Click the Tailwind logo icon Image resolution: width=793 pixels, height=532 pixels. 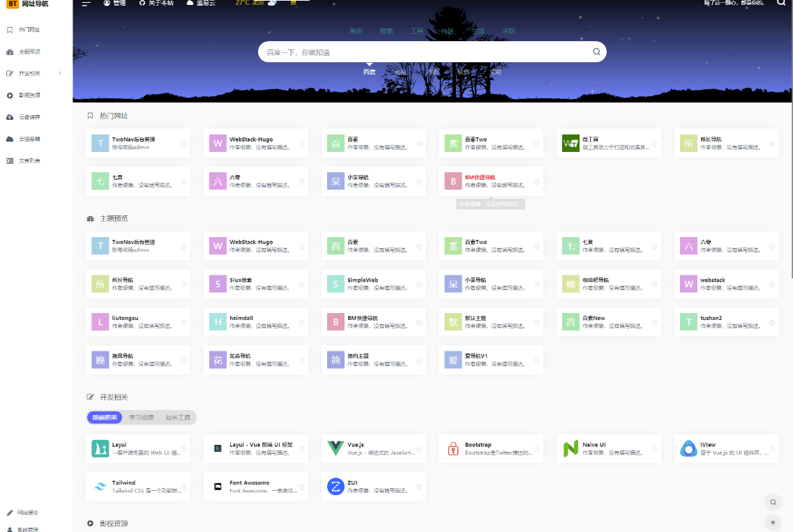(x=100, y=487)
